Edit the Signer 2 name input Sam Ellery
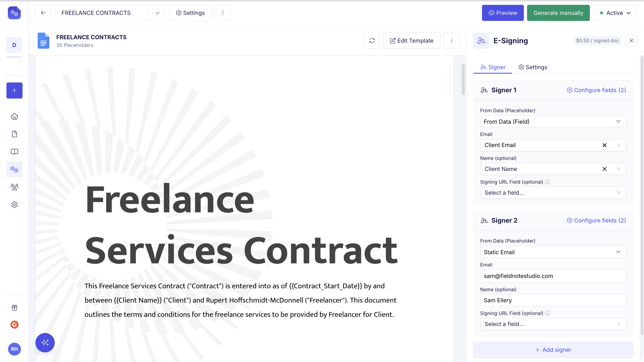The height and width of the screenshot is (362, 644). click(x=553, y=300)
